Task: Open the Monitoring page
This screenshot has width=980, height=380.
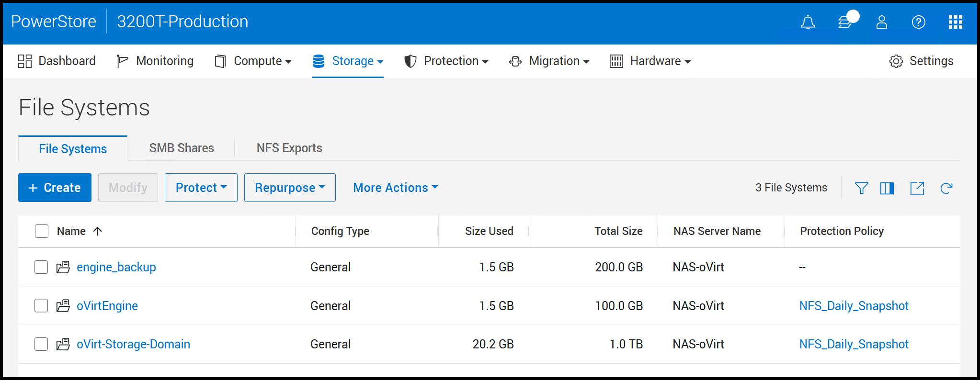Action: pos(155,61)
